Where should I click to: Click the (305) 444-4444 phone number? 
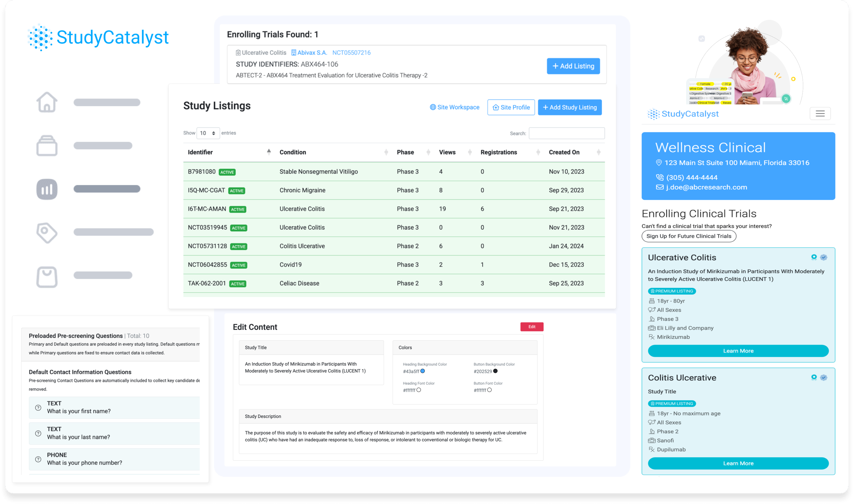pos(691,177)
